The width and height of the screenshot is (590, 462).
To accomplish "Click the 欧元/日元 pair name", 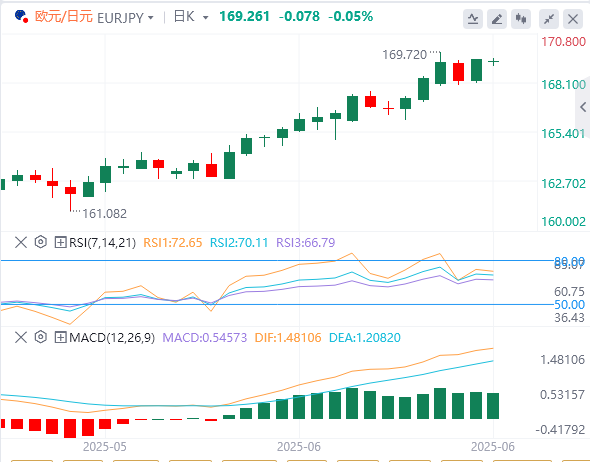I will (64, 17).
